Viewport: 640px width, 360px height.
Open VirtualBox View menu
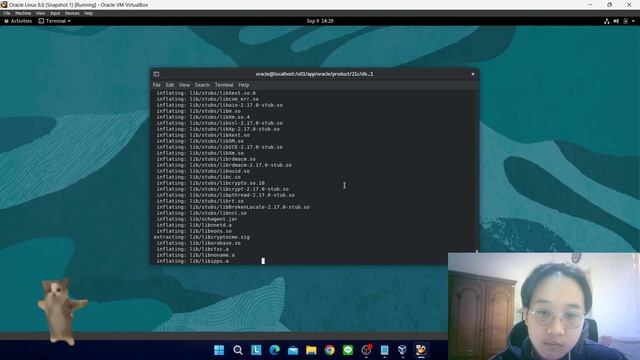(40, 13)
